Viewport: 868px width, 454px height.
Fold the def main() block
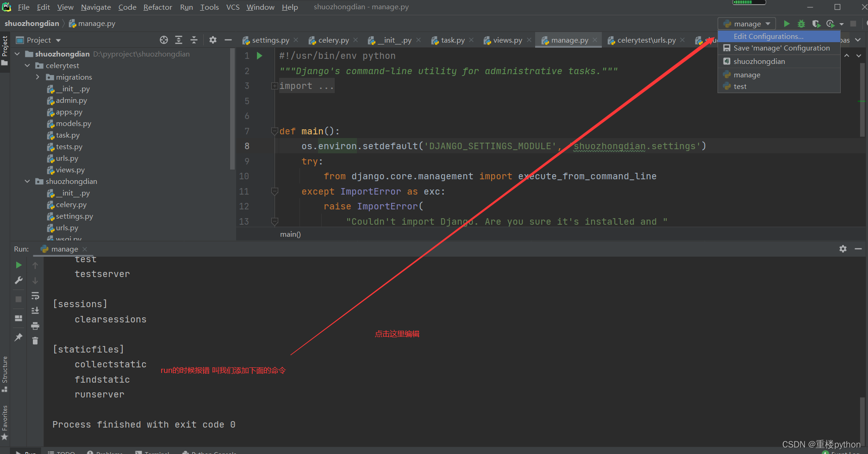coord(275,132)
